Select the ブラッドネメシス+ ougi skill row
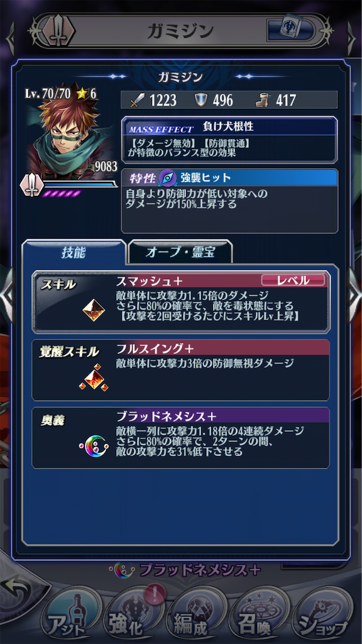 click(180, 438)
